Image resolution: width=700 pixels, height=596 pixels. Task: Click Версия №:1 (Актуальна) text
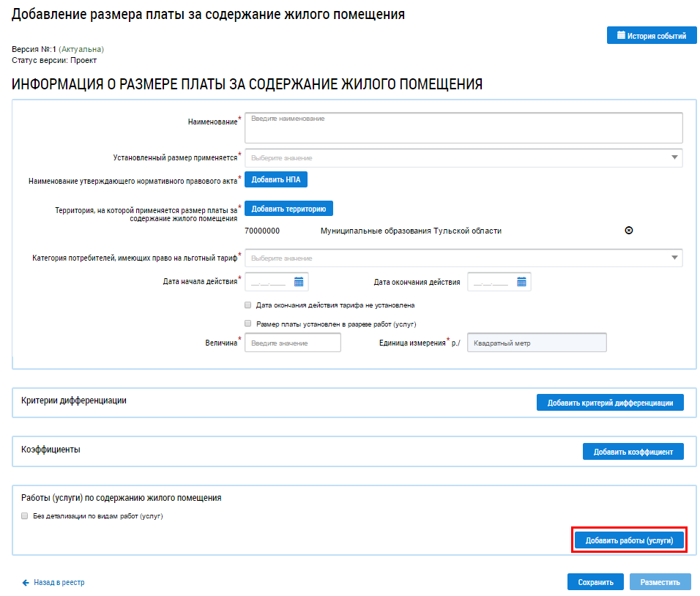coord(58,49)
